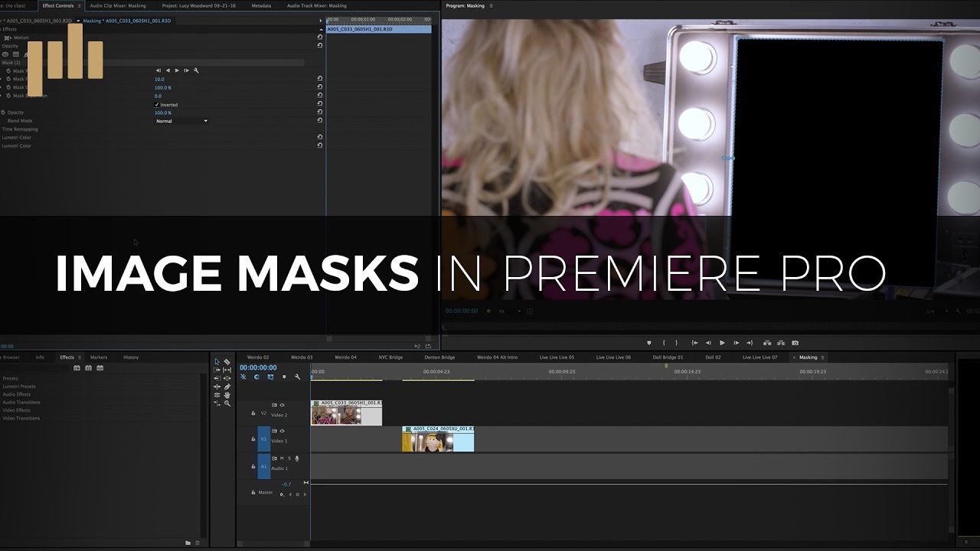This screenshot has height=551, width=980.
Task: Enable voice-over record on Audio 1
Action: click(296, 458)
